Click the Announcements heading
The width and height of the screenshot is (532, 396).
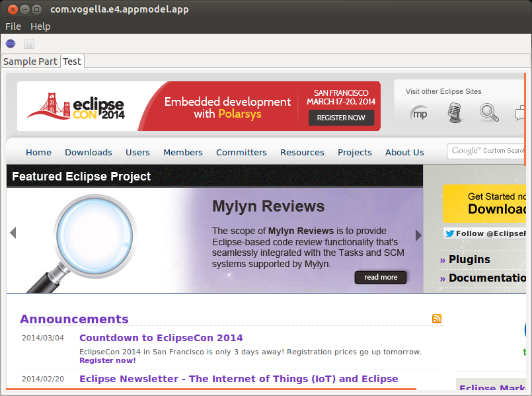click(x=74, y=319)
